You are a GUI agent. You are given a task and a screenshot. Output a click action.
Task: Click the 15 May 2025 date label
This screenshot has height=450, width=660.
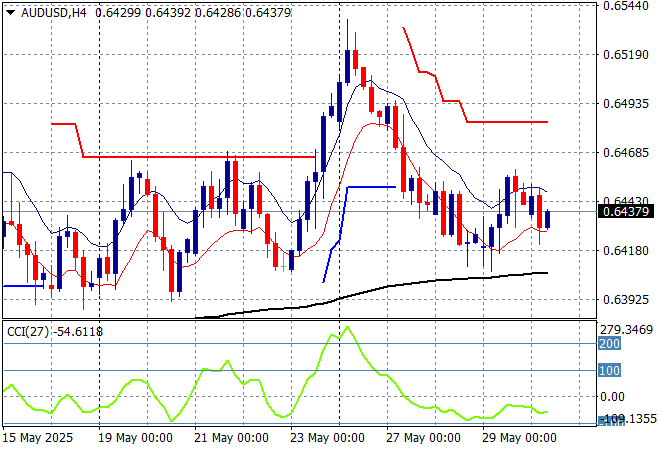pyautogui.click(x=40, y=438)
